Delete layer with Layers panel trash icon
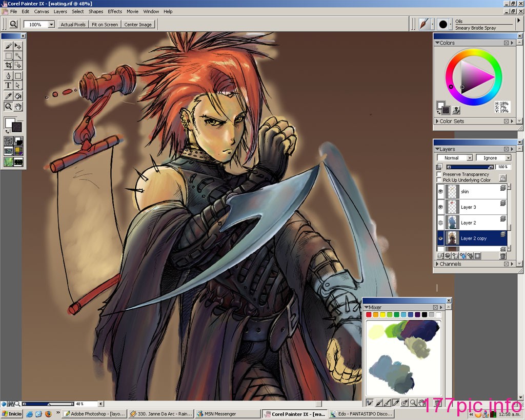525x420 pixels. [502, 256]
